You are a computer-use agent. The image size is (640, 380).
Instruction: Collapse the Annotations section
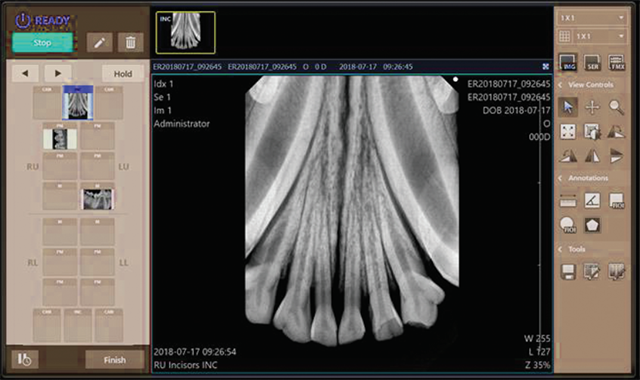tap(560, 178)
